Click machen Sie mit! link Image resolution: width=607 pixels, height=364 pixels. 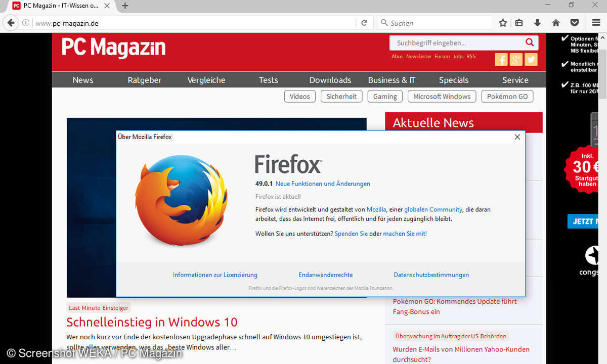coord(405,234)
